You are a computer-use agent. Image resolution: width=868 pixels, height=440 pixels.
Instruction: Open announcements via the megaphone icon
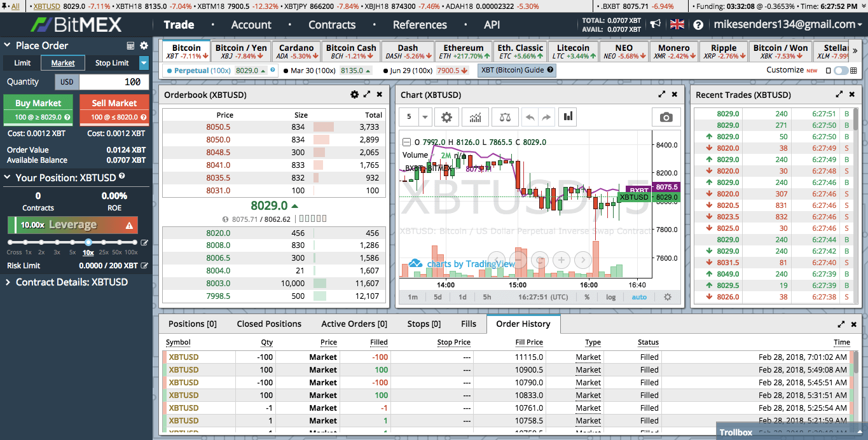tap(656, 25)
